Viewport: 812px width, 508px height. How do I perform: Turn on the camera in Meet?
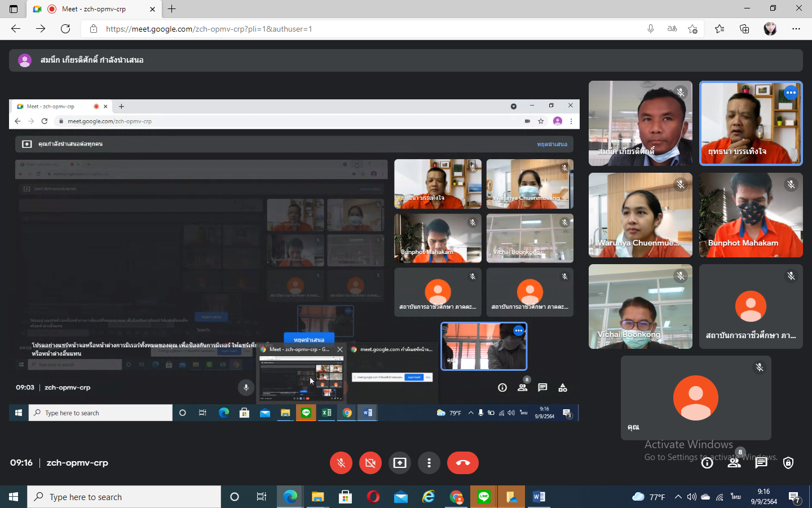point(370,463)
